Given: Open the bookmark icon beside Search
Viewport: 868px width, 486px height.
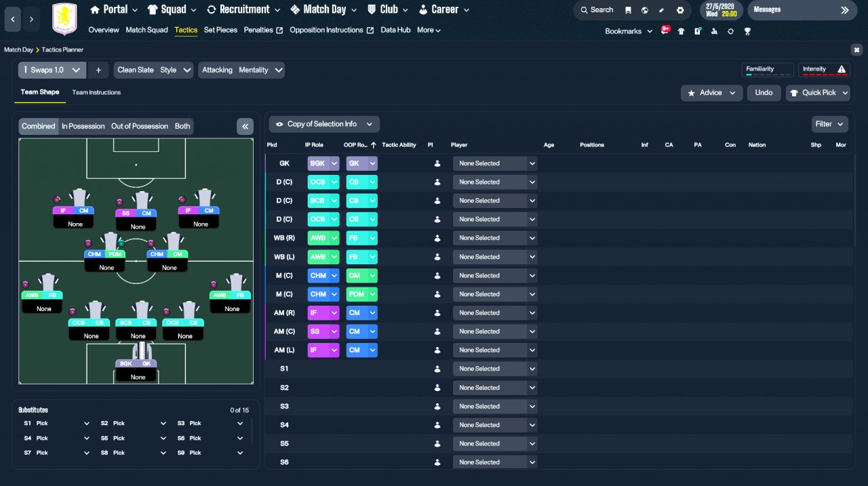Looking at the screenshot, I should coord(629,10).
